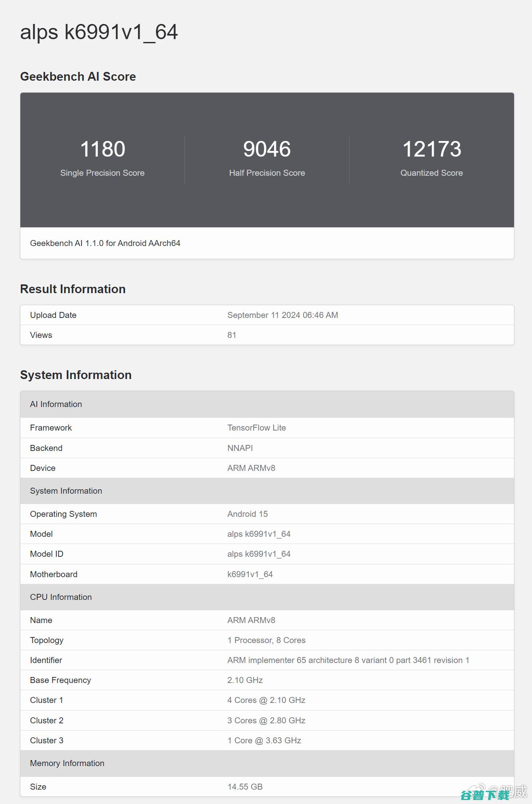This screenshot has width=532, height=804.
Task: Select the 1 Core @ 3.63 GHz value
Action: point(264,740)
